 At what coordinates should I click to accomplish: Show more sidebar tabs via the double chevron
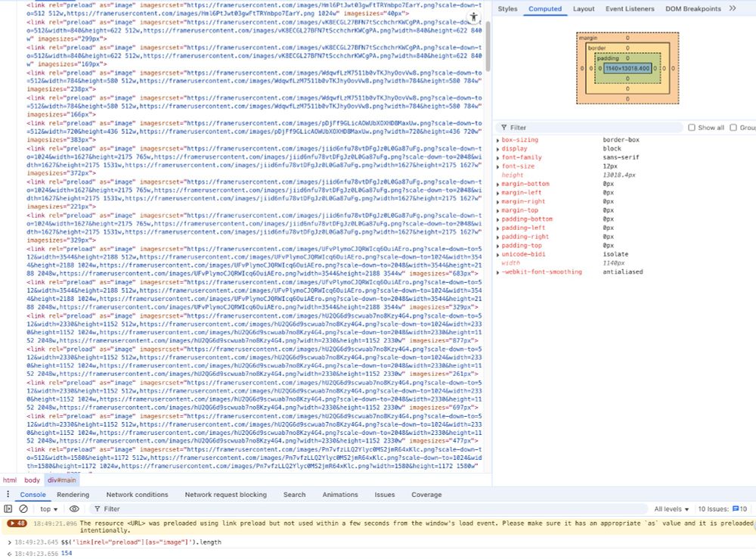pos(733,8)
